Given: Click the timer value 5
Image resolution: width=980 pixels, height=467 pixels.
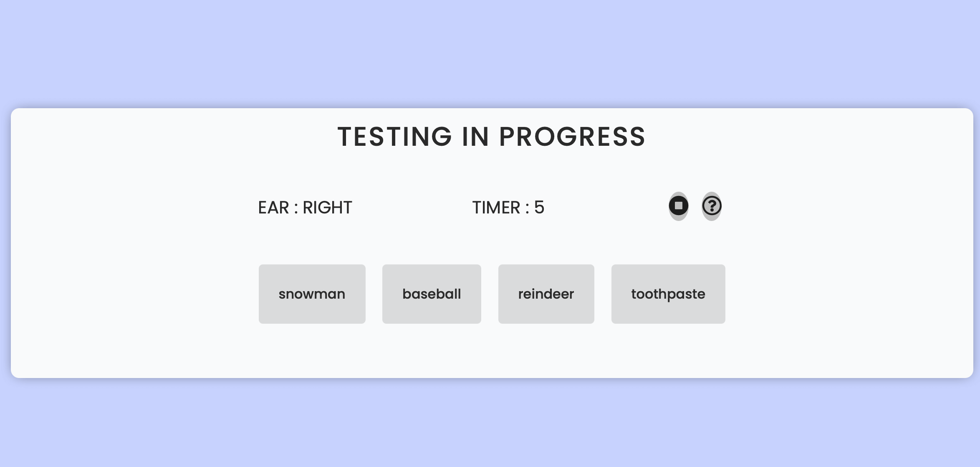Looking at the screenshot, I should [x=539, y=208].
